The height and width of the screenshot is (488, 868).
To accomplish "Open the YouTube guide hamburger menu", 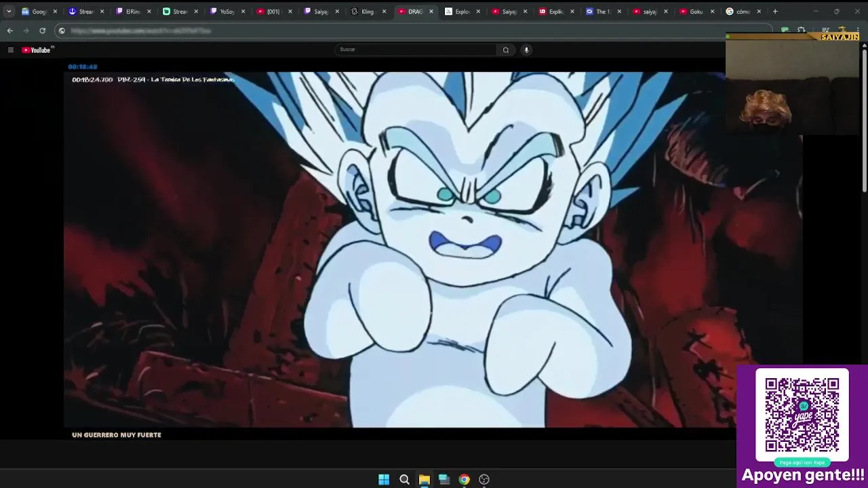I will pyautogui.click(x=10, y=49).
